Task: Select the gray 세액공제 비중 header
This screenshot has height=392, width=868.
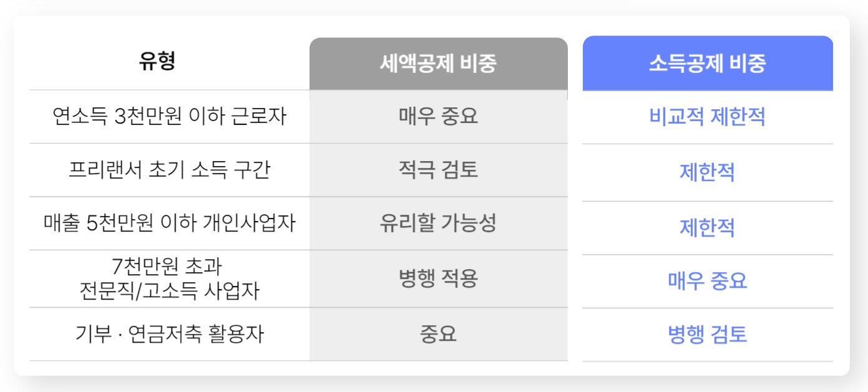Action: coord(438,64)
